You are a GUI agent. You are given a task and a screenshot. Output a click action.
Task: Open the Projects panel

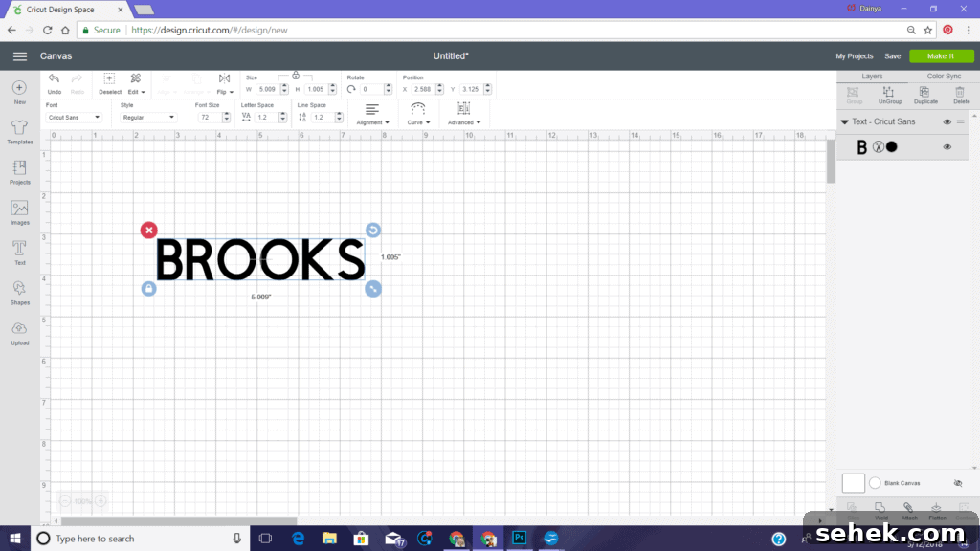(x=19, y=172)
